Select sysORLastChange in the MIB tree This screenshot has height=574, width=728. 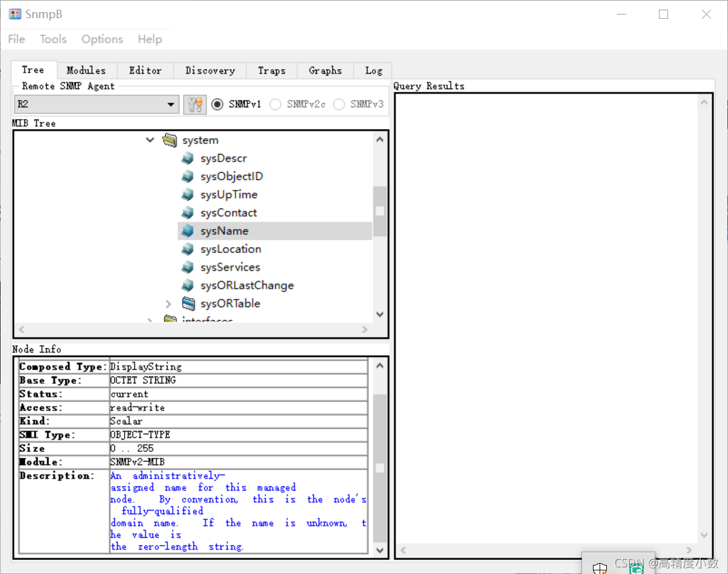(247, 286)
